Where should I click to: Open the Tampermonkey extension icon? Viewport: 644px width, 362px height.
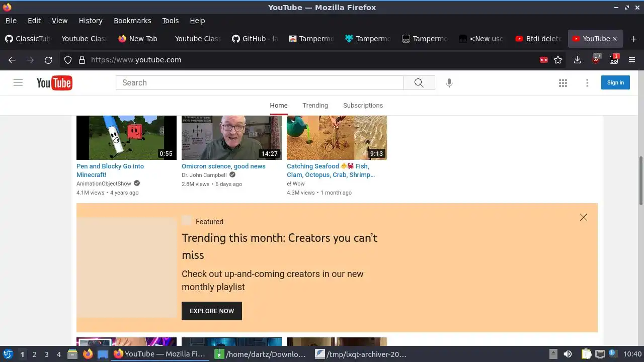click(x=614, y=59)
